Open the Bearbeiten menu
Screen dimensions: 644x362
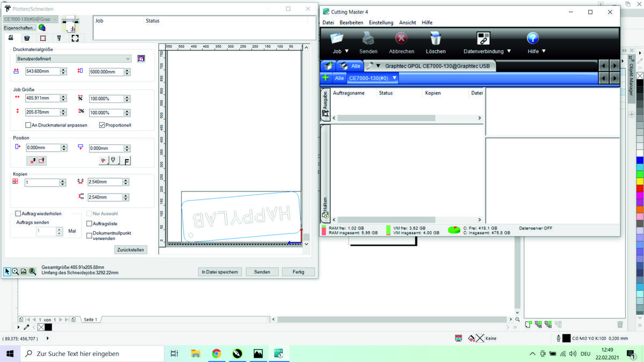pos(351,23)
